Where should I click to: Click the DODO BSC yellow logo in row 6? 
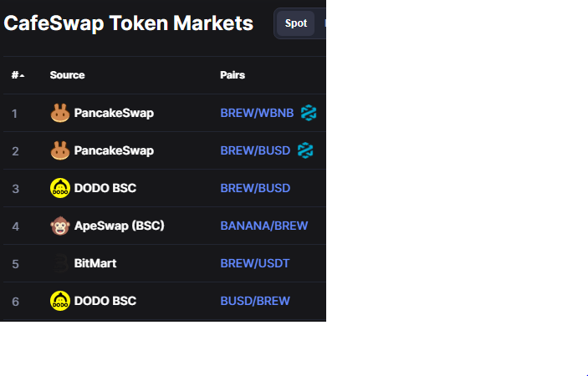point(60,301)
